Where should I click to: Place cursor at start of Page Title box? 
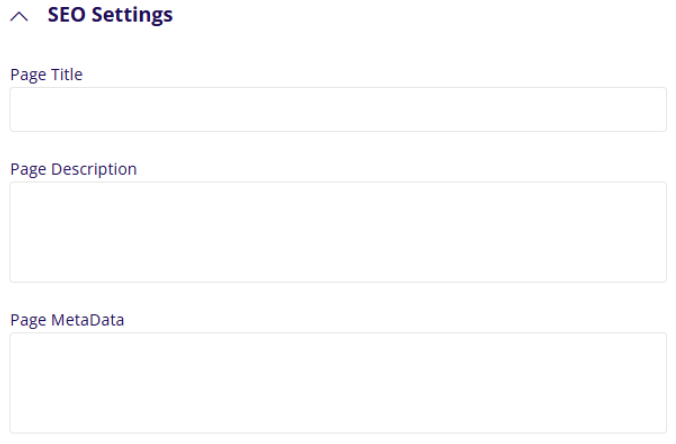pos(20,109)
